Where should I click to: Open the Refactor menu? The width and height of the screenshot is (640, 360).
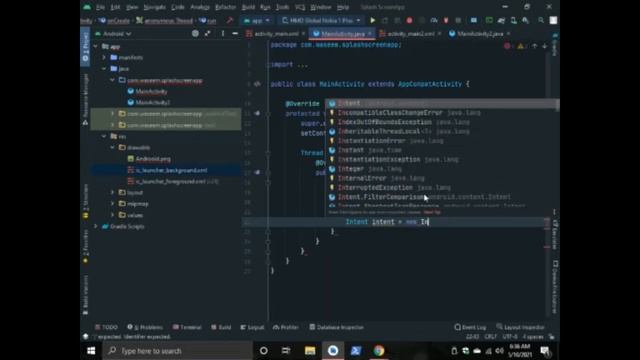click(225, 7)
